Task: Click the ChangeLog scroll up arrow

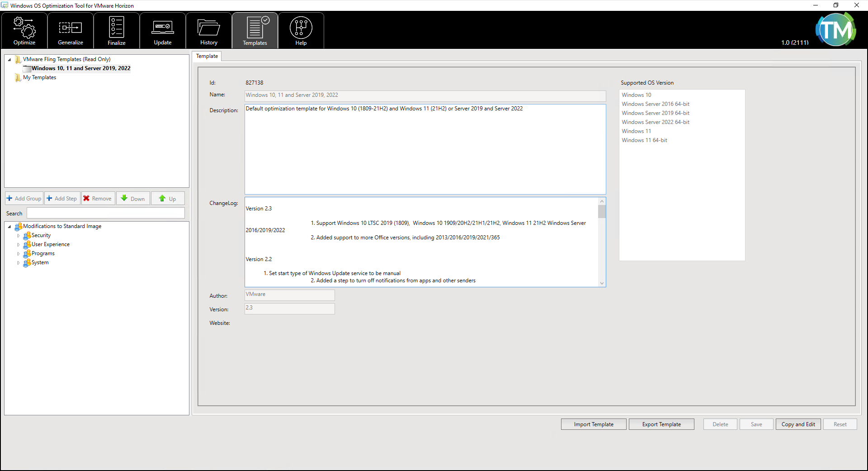Action: [x=602, y=201]
